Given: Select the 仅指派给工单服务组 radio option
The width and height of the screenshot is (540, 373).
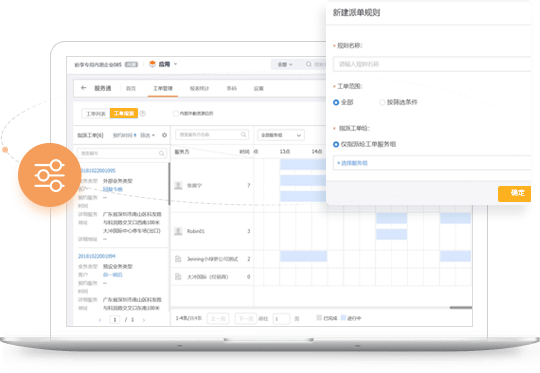Looking at the screenshot, I should point(336,144).
